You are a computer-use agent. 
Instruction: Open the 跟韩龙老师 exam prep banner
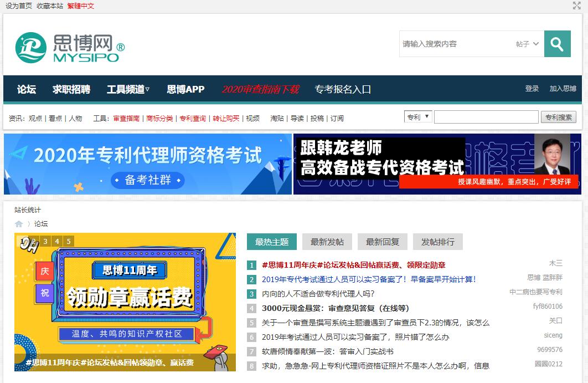pos(437,164)
